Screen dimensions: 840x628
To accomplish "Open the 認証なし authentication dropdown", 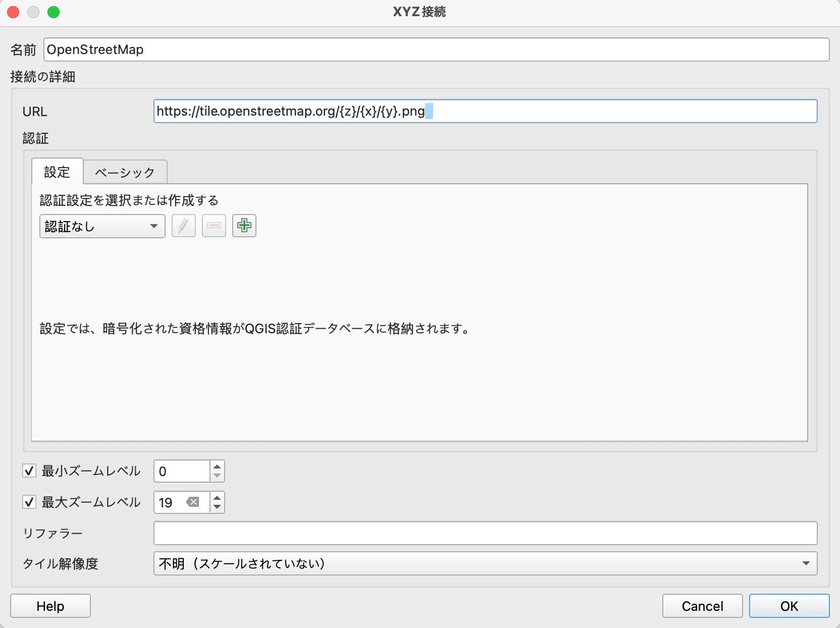I will point(102,226).
